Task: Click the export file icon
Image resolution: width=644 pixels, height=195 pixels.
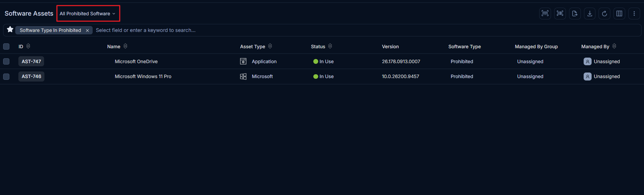Action: tap(575, 14)
